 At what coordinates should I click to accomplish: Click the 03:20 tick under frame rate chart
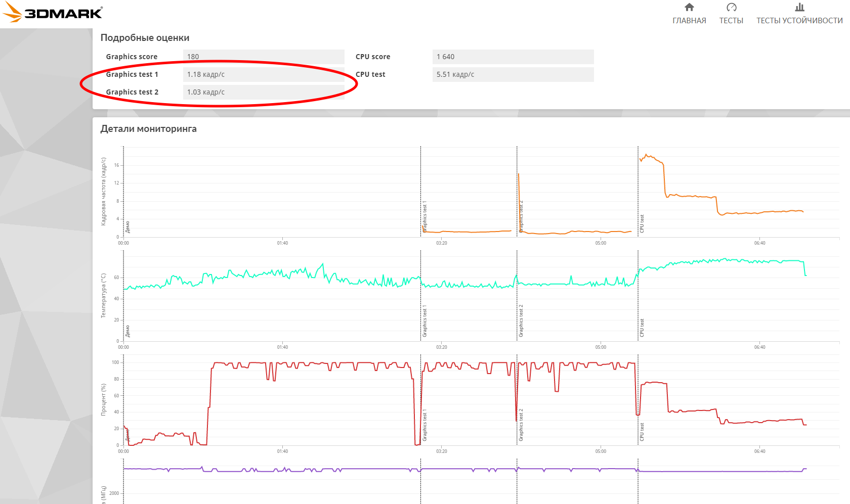[442, 243]
